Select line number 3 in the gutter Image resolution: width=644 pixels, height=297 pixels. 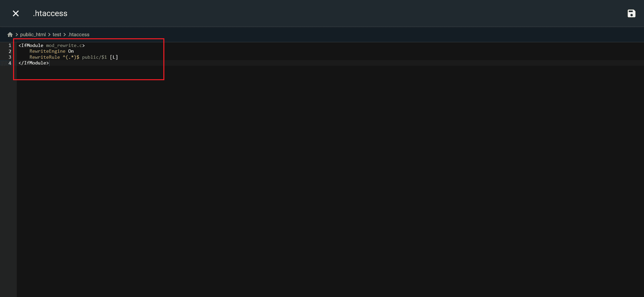click(10, 57)
